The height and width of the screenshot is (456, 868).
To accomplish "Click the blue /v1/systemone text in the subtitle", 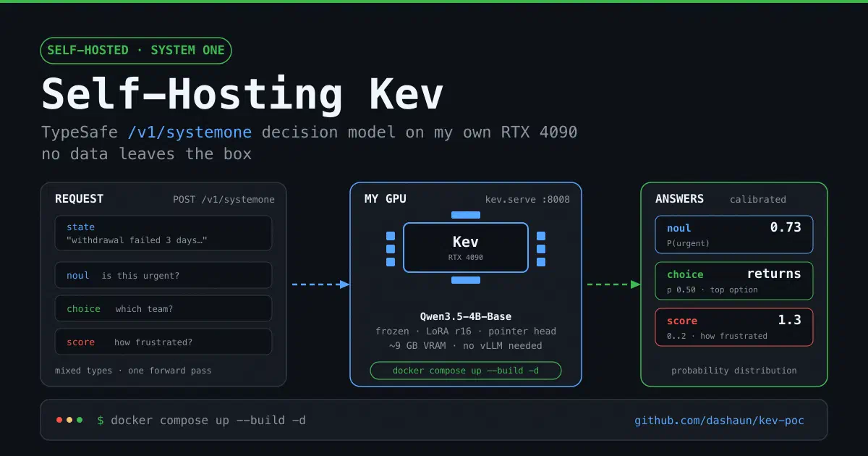I will [190, 132].
